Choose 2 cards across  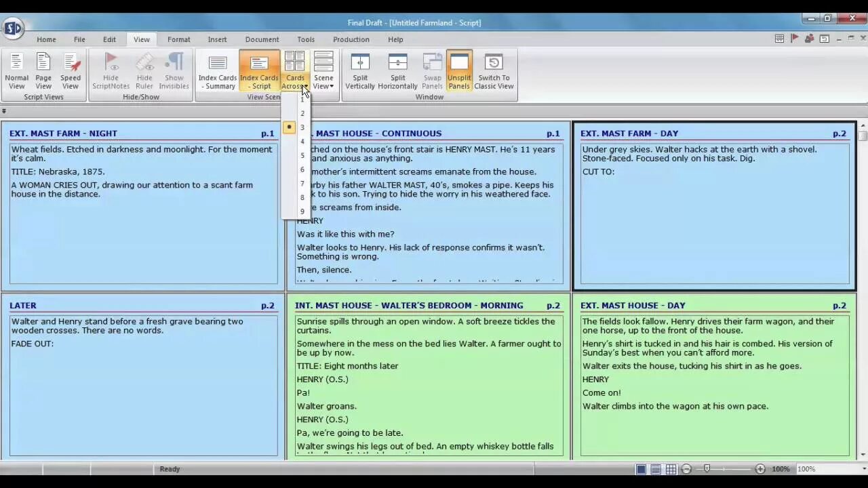(x=302, y=113)
